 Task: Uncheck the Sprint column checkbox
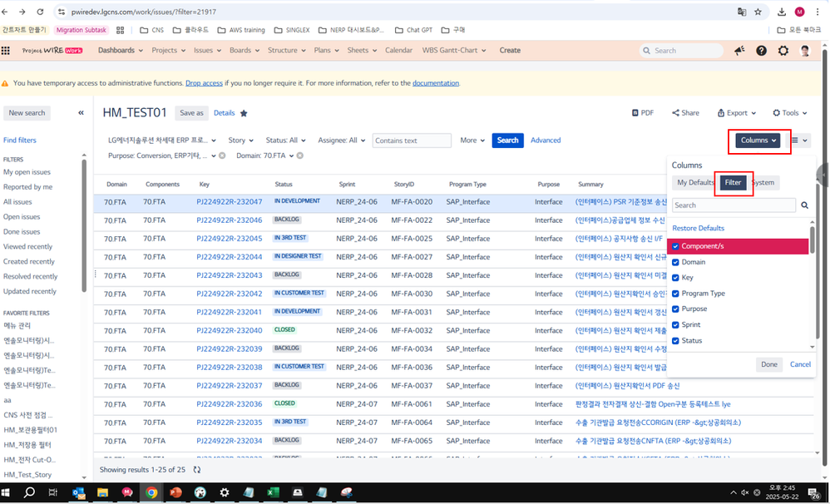point(675,324)
